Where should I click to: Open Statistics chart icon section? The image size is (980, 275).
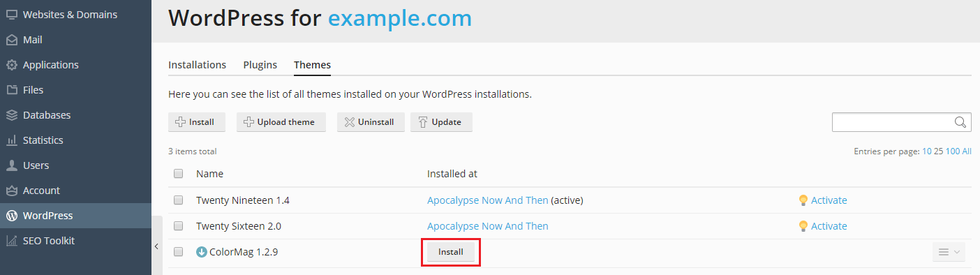12,140
